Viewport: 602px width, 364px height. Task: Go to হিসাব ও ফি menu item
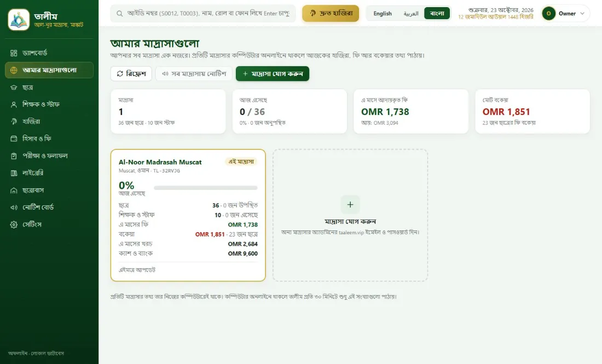[x=49, y=138]
